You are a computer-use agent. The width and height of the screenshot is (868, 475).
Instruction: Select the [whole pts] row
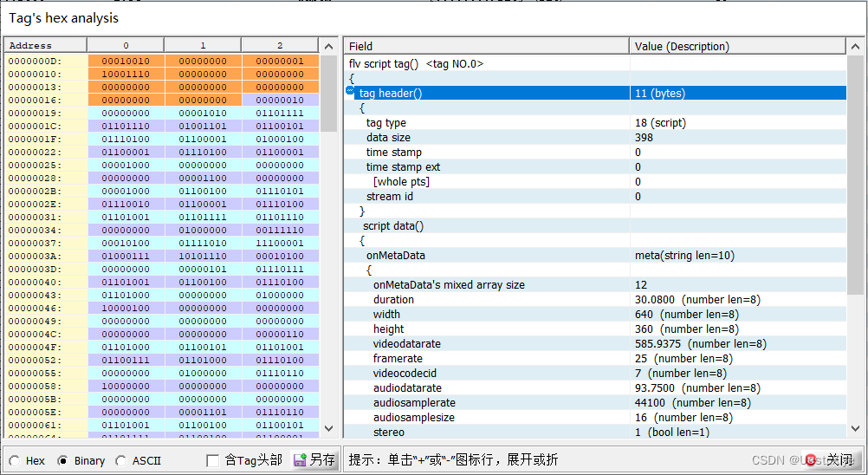click(x=596, y=181)
